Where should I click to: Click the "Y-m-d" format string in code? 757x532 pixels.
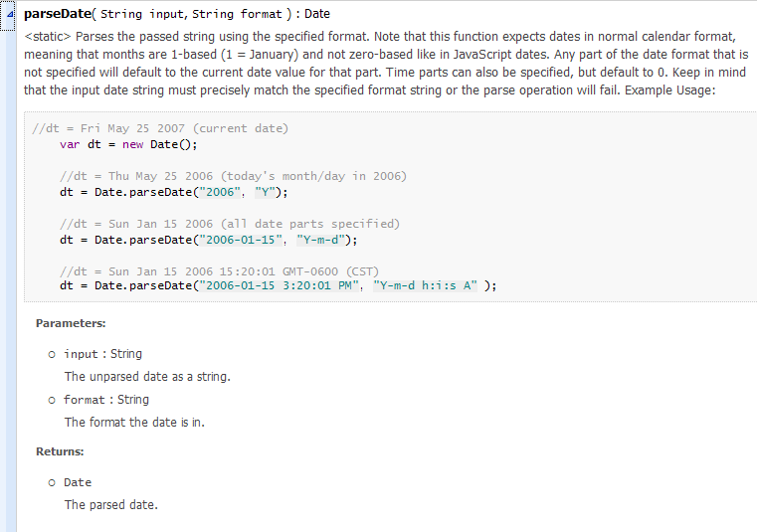coord(322,240)
